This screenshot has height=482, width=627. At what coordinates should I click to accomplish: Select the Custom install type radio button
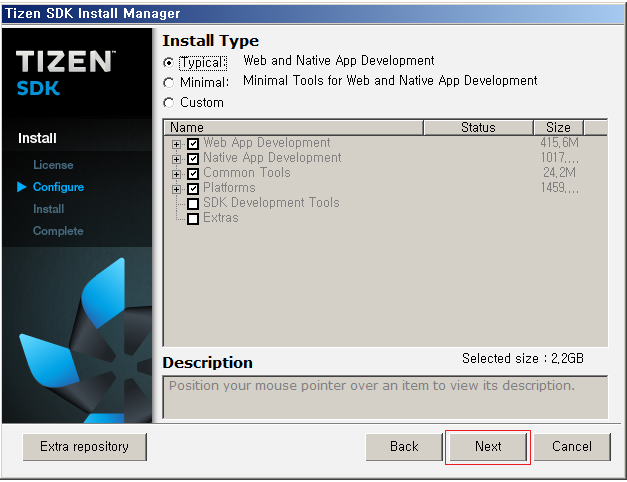pyautogui.click(x=169, y=103)
